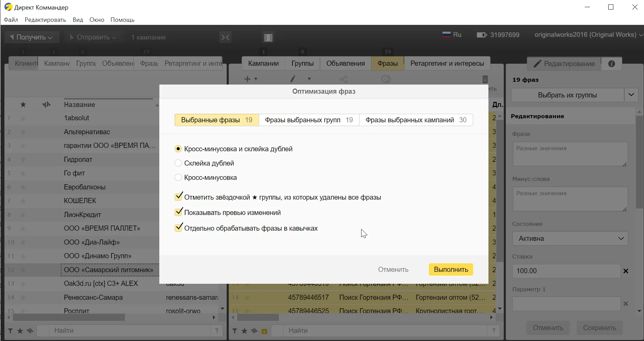Viewport: 644px width, 341px height.
Task: Click into the 'Минус-слова' text area
Action: tap(570, 199)
